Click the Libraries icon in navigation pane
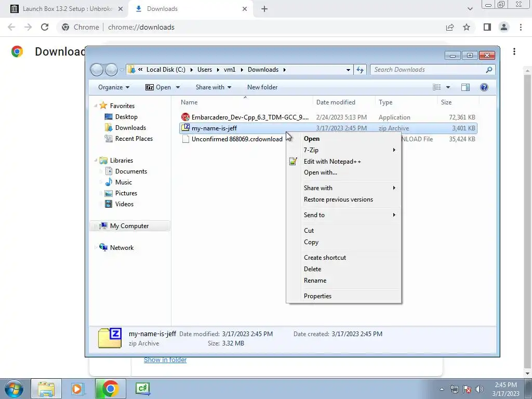This screenshot has width=532, height=399. pos(103,161)
